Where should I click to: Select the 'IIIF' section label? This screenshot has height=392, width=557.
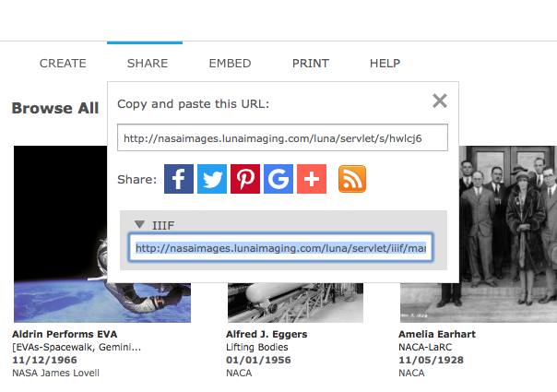[163, 225]
